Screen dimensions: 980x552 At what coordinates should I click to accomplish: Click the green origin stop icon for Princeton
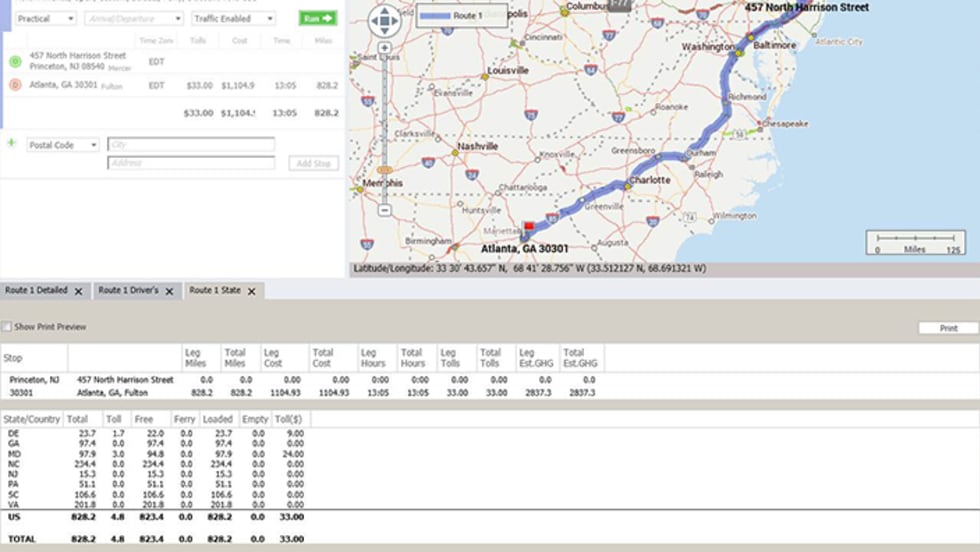click(15, 61)
